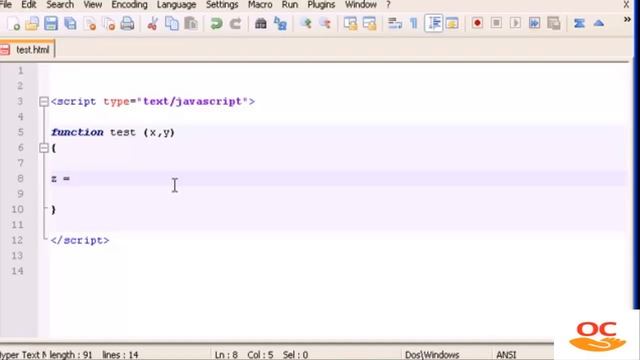Click 'Ln : 8 Col : 5' status entry
The width and height of the screenshot is (640, 360).
(244, 355)
